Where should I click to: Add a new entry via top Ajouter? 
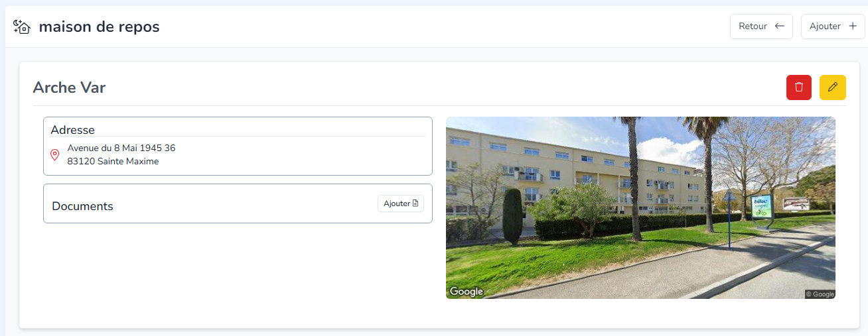(x=833, y=27)
